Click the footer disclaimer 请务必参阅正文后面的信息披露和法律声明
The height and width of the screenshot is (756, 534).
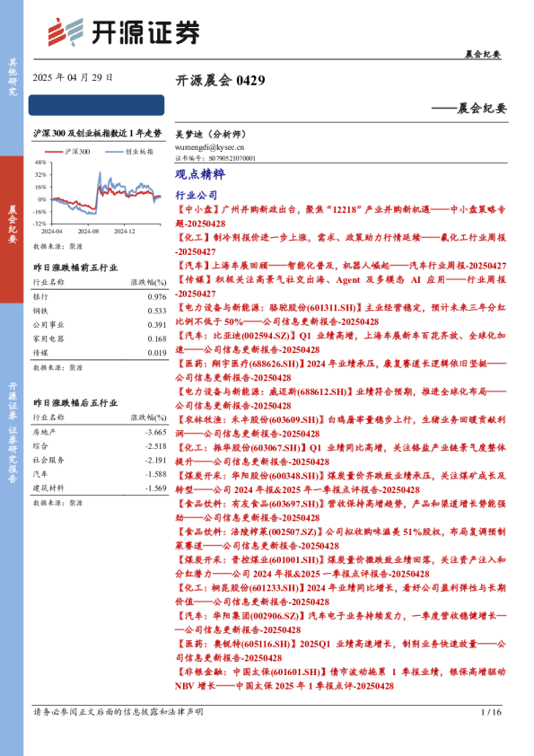pyautogui.click(x=118, y=712)
